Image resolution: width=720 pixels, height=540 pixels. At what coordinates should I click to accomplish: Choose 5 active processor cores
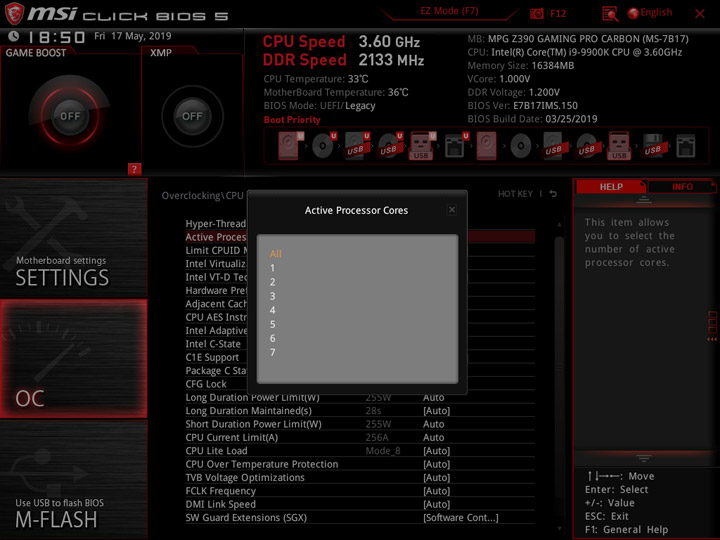(272, 325)
